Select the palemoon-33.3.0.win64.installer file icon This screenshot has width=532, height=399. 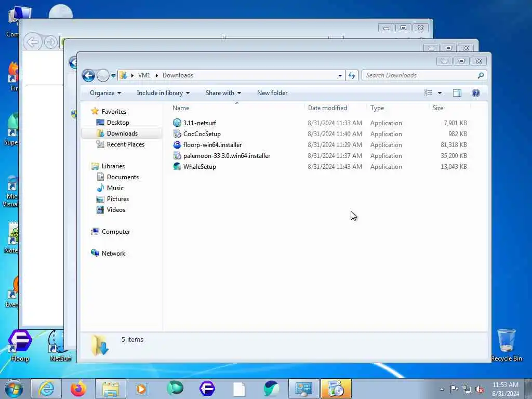coord(177,155)
